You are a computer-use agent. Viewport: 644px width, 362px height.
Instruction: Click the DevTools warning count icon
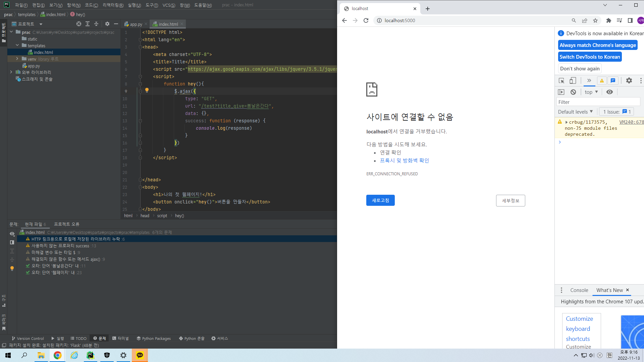click(x=602, y=80)
